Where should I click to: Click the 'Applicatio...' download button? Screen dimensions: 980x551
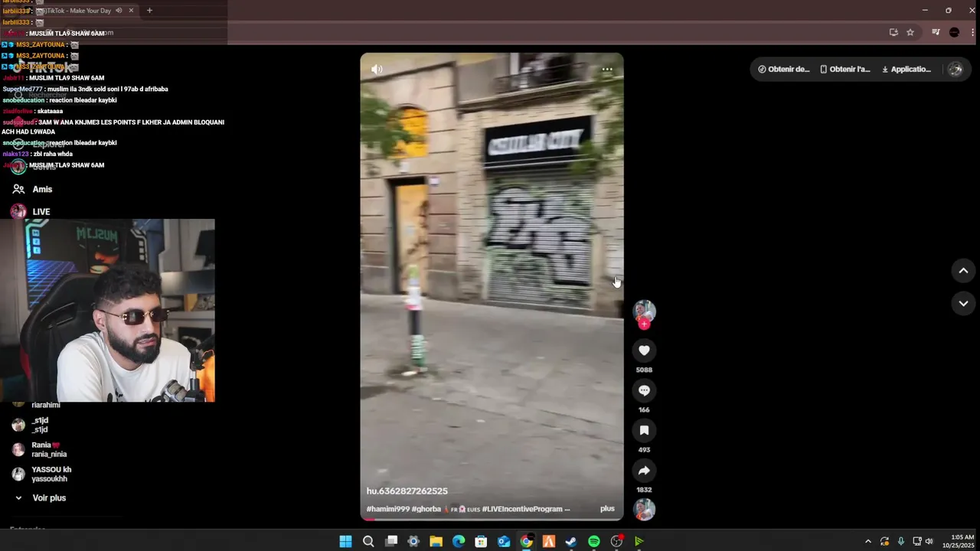tap(906, 69)
